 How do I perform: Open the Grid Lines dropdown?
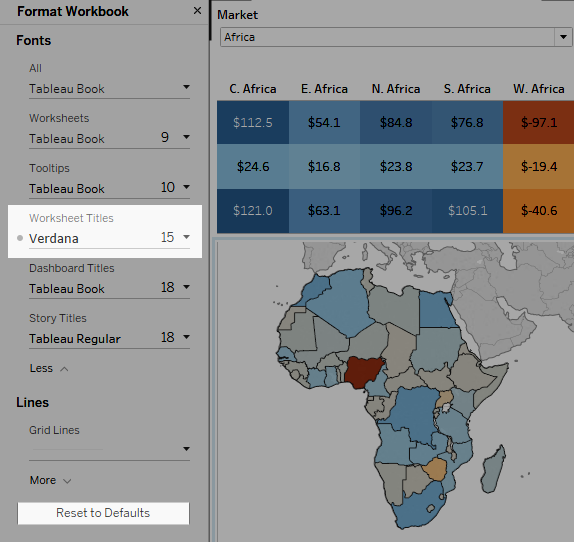(x=109, y=449)
